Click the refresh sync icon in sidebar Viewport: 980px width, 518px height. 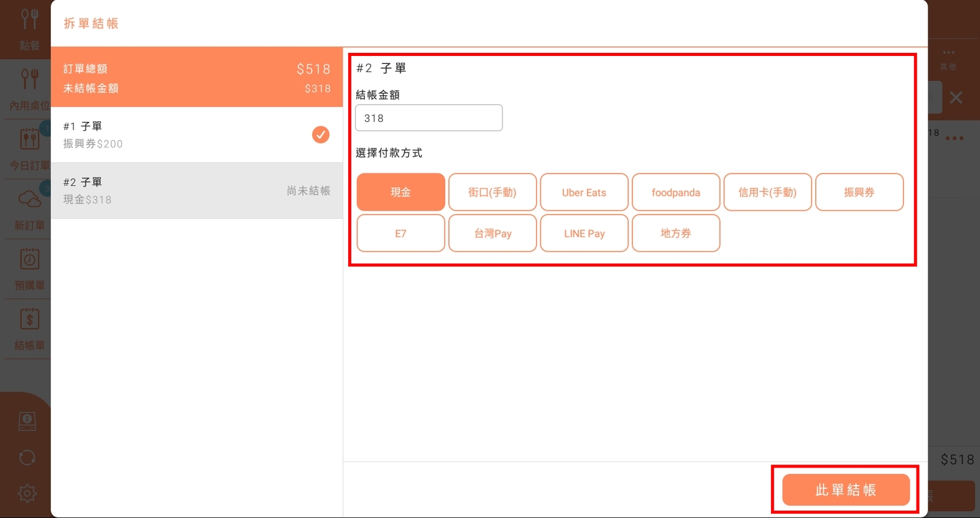coord(27,458)
